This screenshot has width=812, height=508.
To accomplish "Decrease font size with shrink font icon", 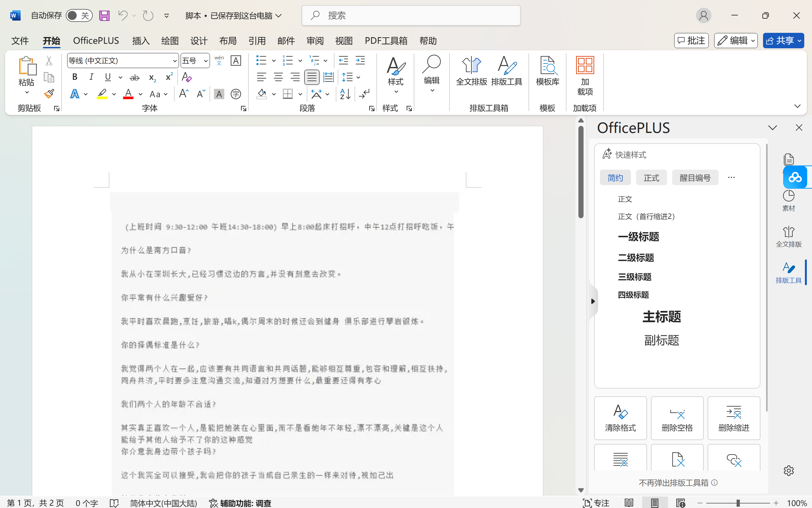I will [201, 94].
